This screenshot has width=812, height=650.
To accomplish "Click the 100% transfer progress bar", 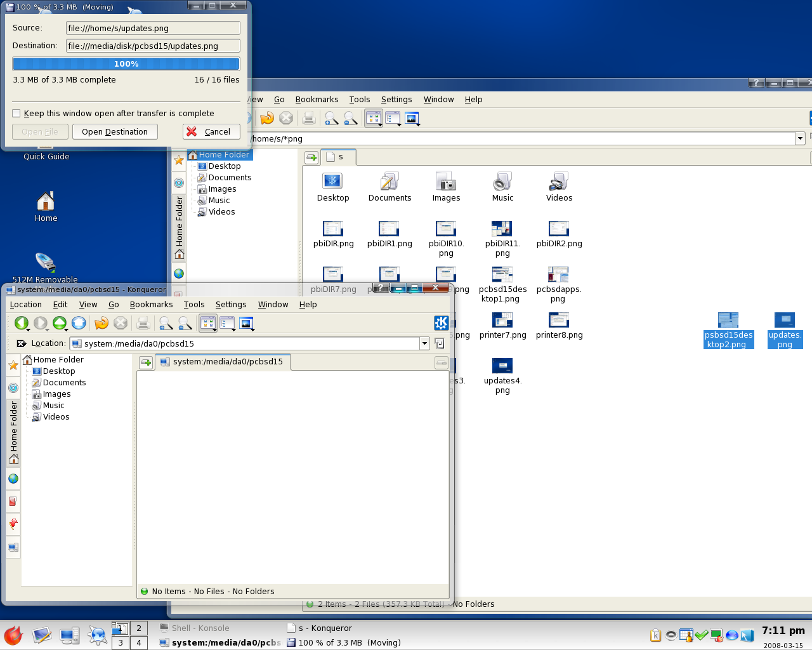I will 126,63.
